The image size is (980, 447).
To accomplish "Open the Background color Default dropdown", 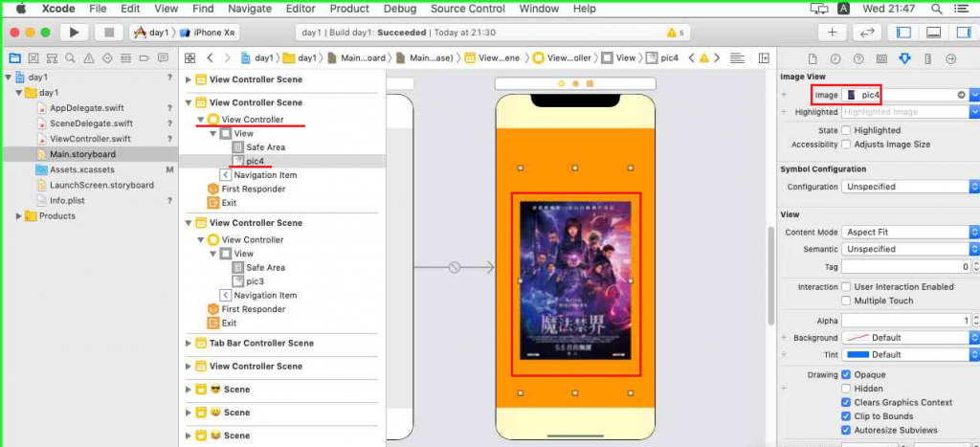I will point(910,338).
